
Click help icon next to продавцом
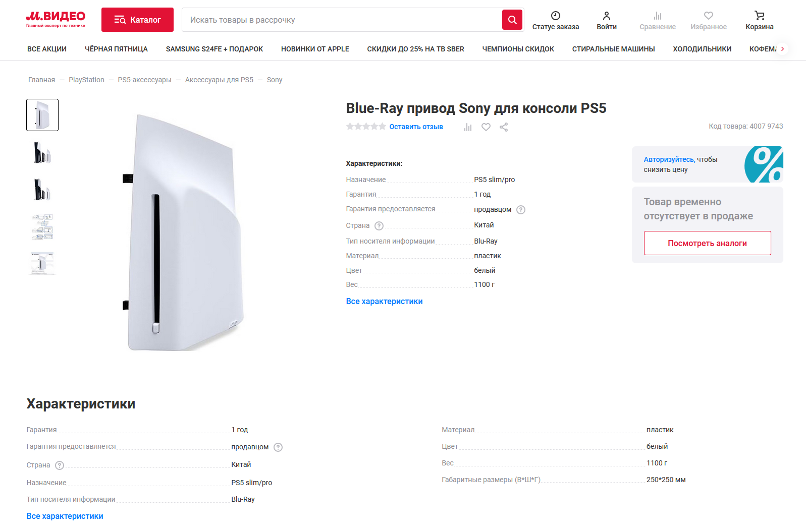coord(521,210)
